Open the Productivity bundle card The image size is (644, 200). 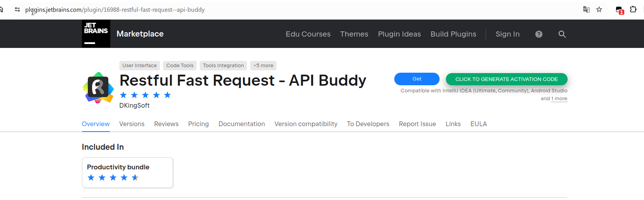(128, 172)
